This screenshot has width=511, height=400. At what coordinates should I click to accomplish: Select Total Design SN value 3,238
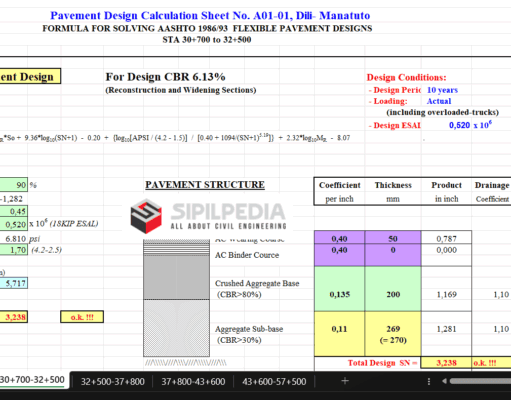[446, 363]
